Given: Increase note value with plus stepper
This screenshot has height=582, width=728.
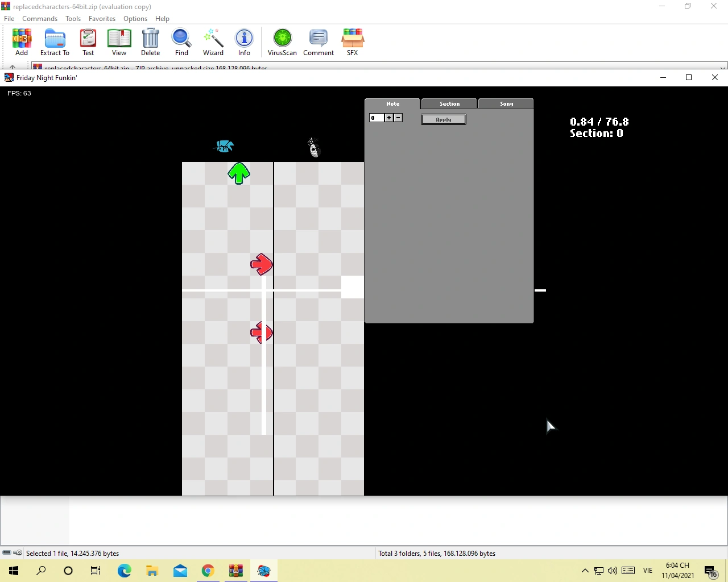Looking at the screenshot, I should pos(389,118).
